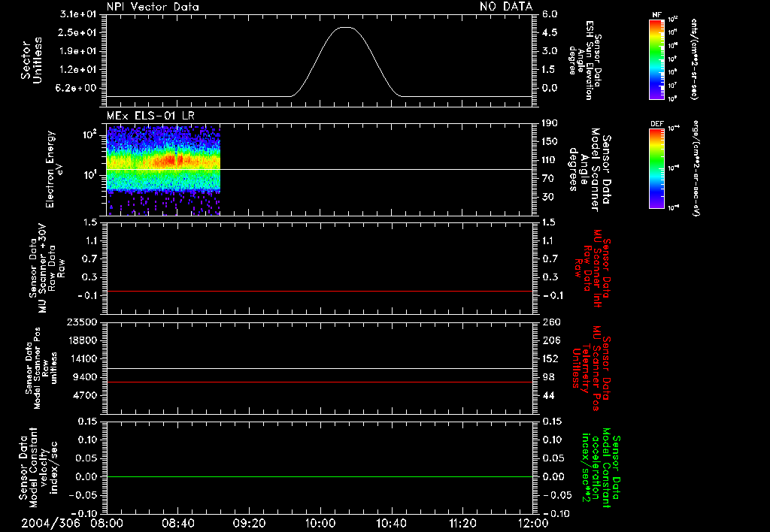Select the 'MEx ELS-01 LR' panel title

click(150, 116)
